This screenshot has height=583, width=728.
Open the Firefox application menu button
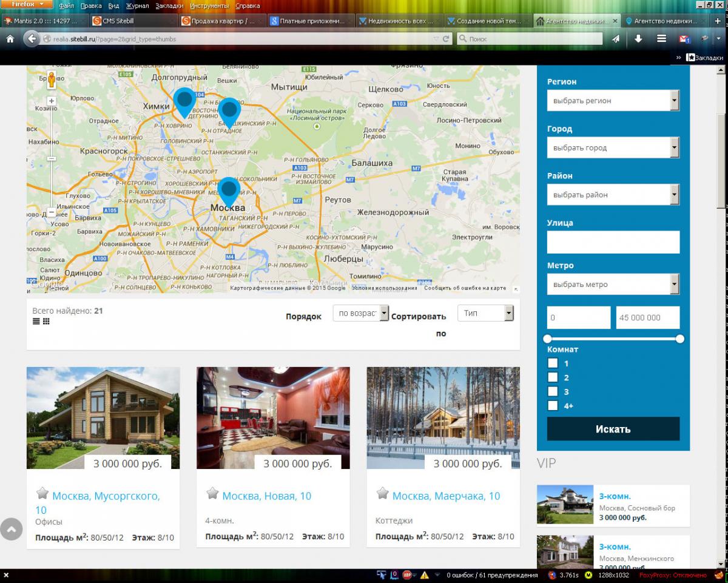(27, 4)
